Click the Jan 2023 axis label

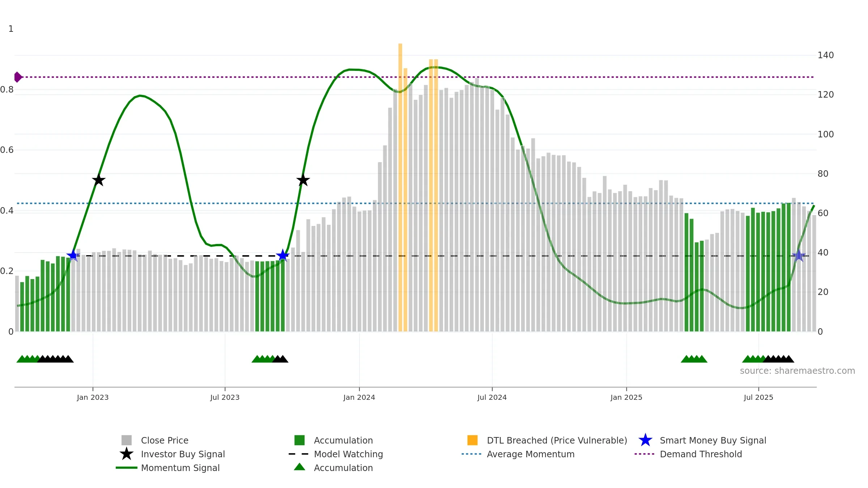93,397
